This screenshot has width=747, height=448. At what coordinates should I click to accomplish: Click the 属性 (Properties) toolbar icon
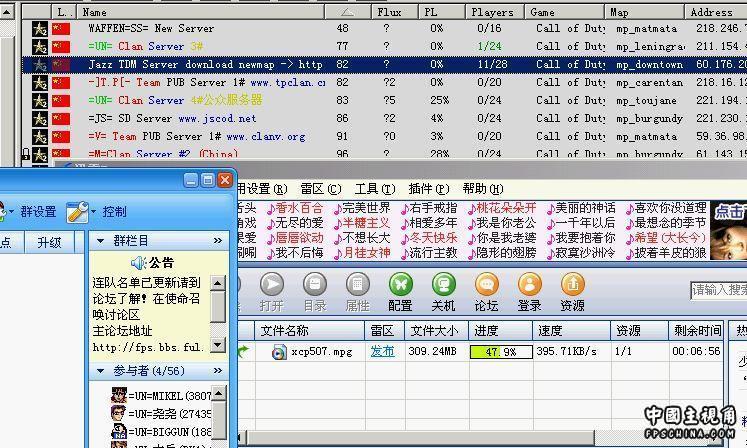coord(357,285)
